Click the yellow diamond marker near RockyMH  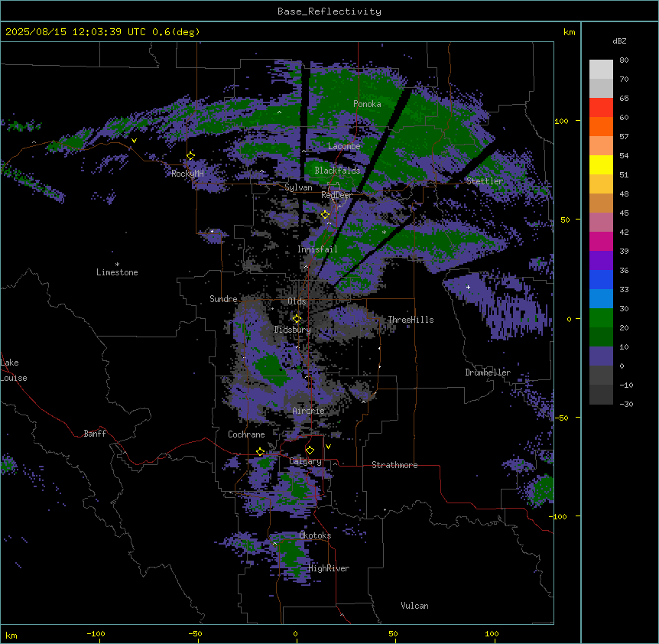pyautogui.click(x=191, y=156)
